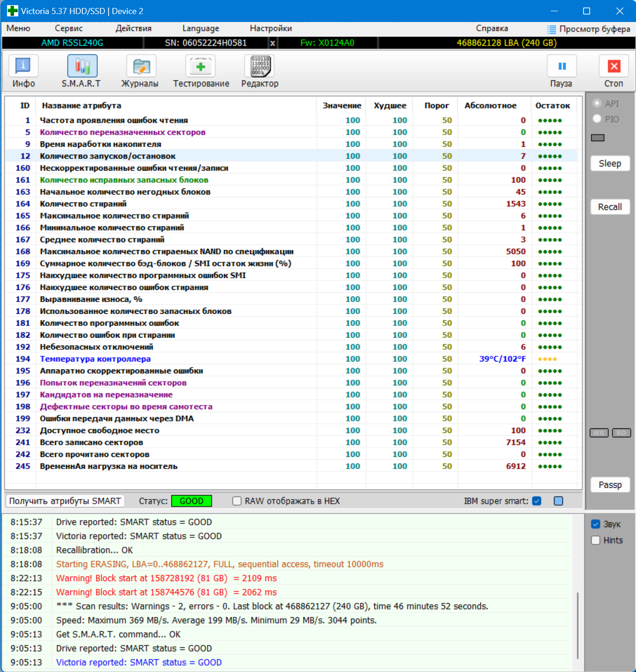Open the Справка help menu
This screenshot has height=672, width=636.
pos(492,28)
